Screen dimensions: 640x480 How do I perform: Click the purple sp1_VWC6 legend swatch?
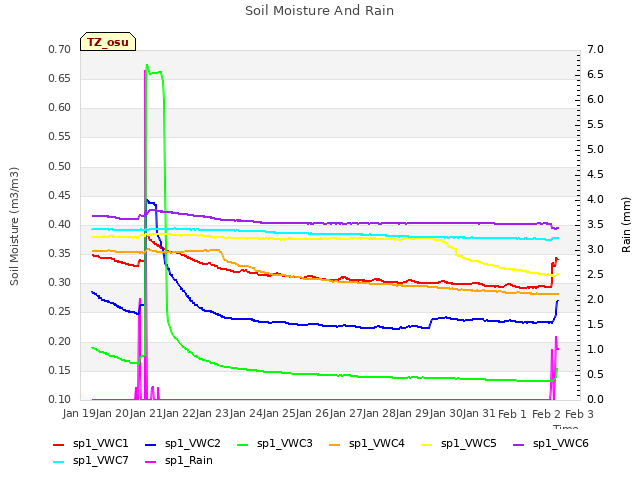pos(519,444)
